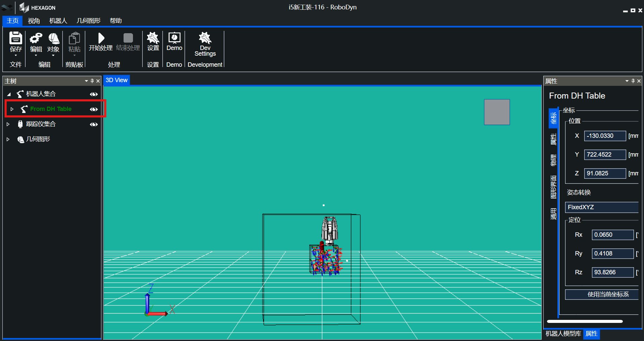Viewport: 644px width, 341px height.
Task: Expand the From DH Table tree node
Action: [x=12, y=109]
